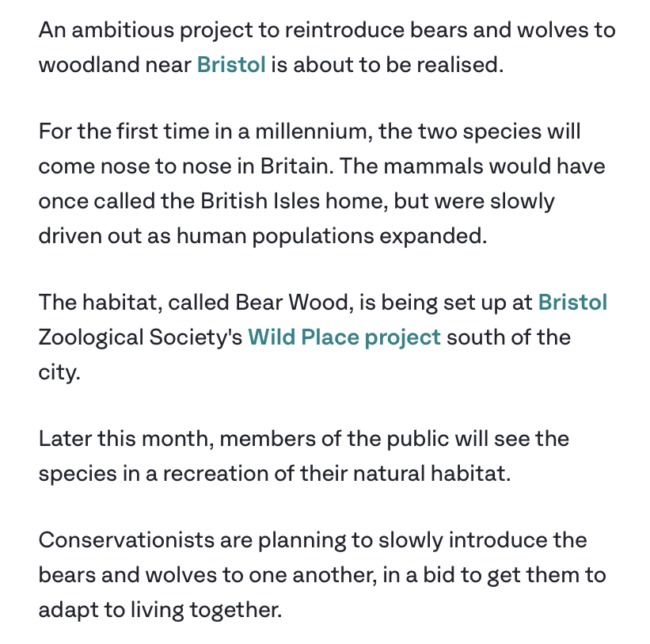Click the word 'city' in the third paragraph

pos(59,372)
